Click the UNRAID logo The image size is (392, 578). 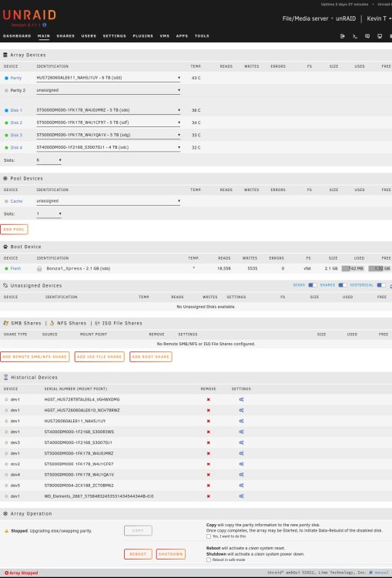point(29,15)
